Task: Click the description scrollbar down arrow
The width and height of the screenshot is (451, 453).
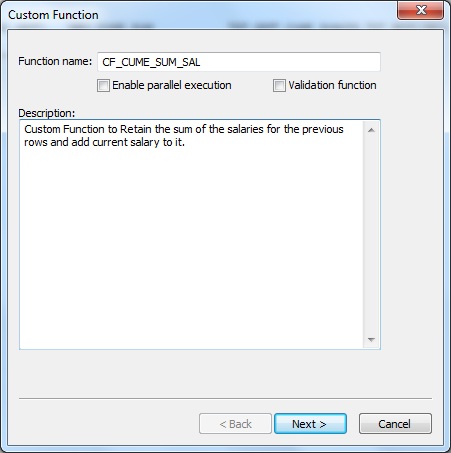Action: tap(371, 340)
